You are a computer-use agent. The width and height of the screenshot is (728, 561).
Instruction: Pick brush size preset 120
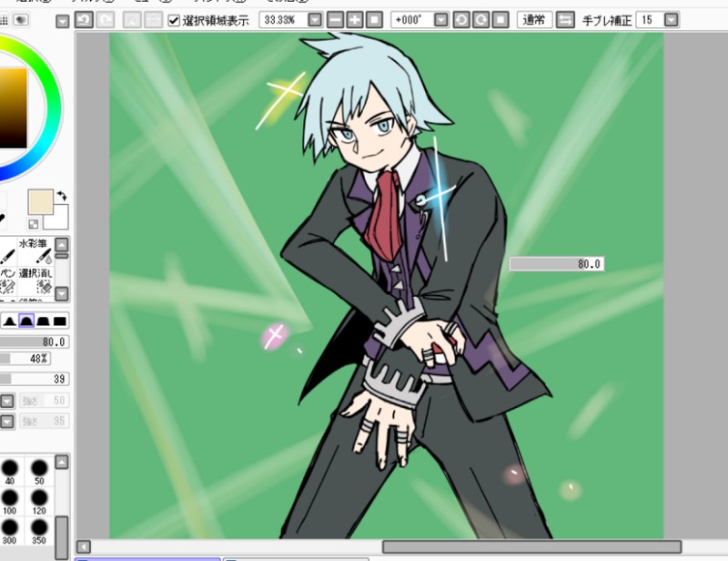coord(39,501)
